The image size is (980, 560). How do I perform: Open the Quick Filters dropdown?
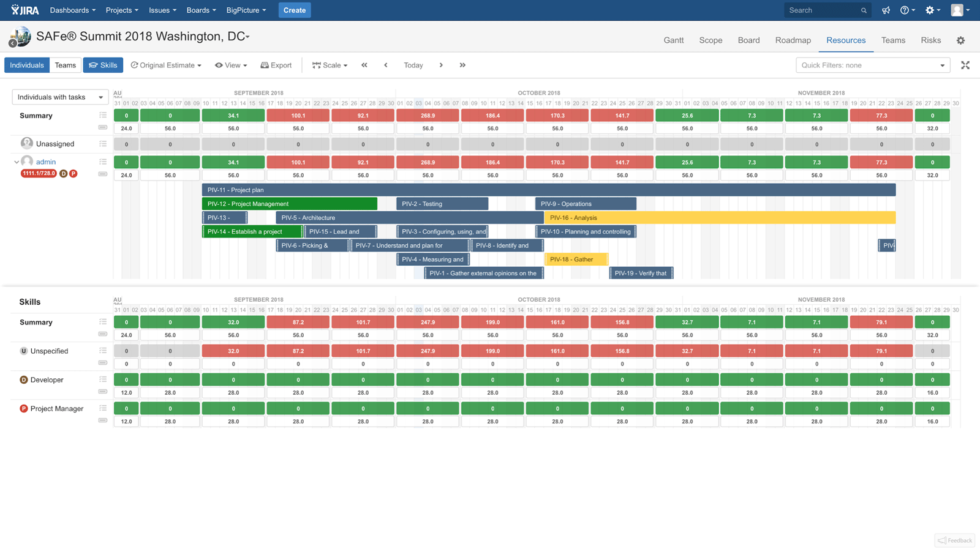(872, 65)
